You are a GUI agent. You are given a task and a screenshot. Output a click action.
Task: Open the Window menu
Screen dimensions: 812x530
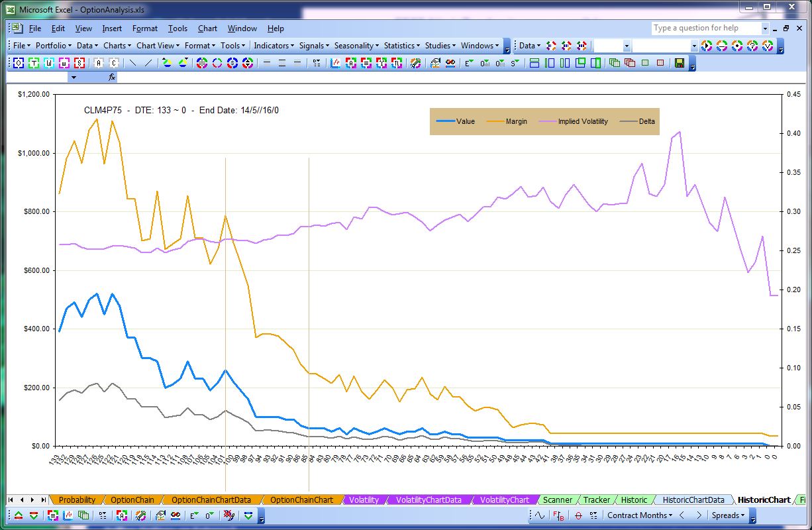[x=242, y=28]
